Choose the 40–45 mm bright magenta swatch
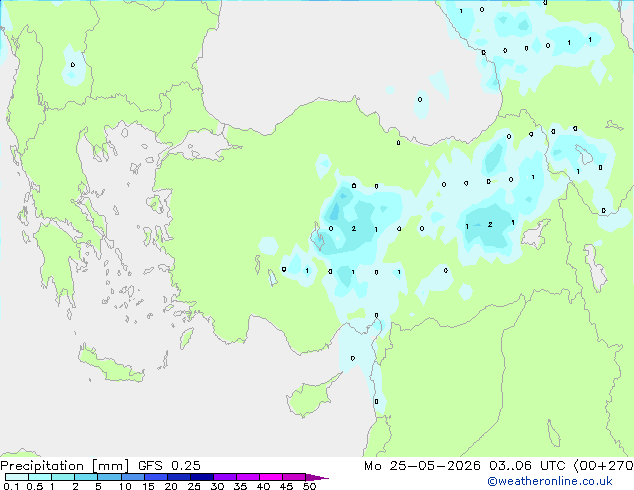The height and width of the screenshot is (490, 634). [x=271, y=477]
